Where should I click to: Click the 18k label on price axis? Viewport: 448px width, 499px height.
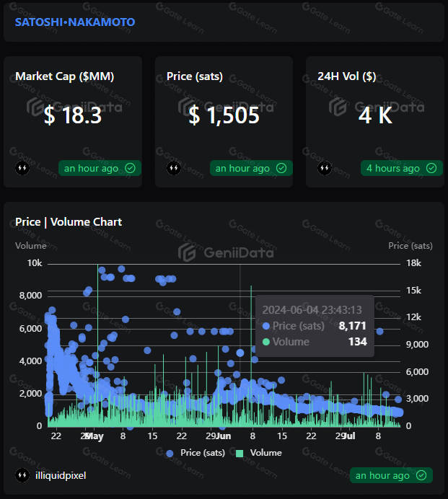coord(413,263)
